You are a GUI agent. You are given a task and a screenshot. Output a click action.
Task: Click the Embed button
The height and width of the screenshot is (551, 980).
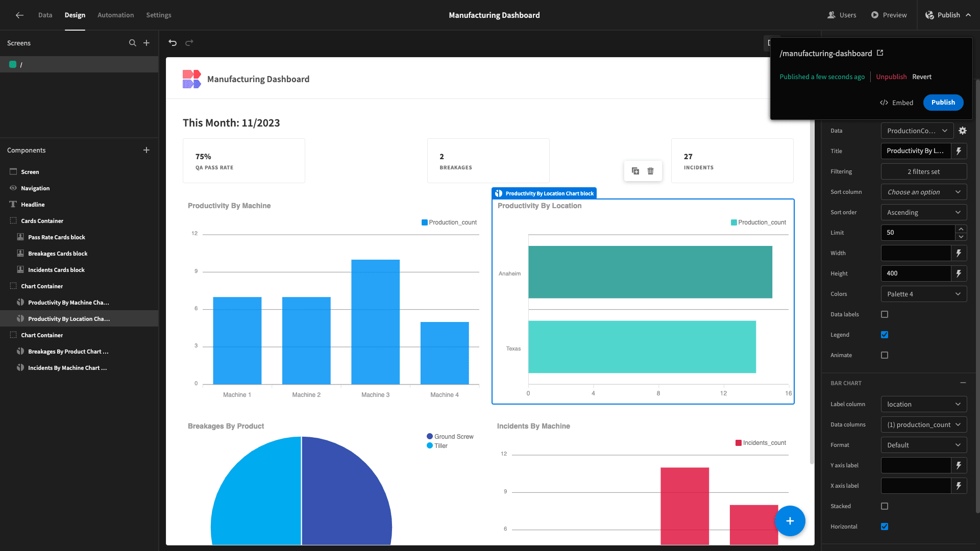[897, 103]
